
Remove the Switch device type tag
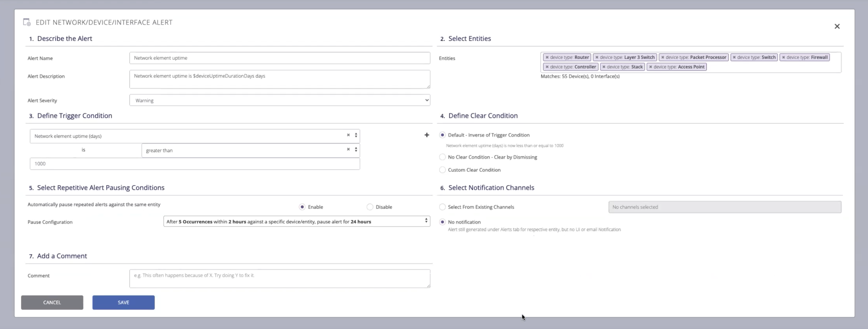click(x=734, y=57)
